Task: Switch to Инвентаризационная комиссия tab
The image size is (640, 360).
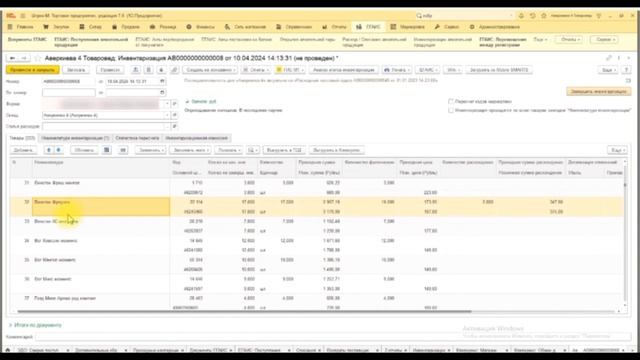Action: tap(197, 138)
